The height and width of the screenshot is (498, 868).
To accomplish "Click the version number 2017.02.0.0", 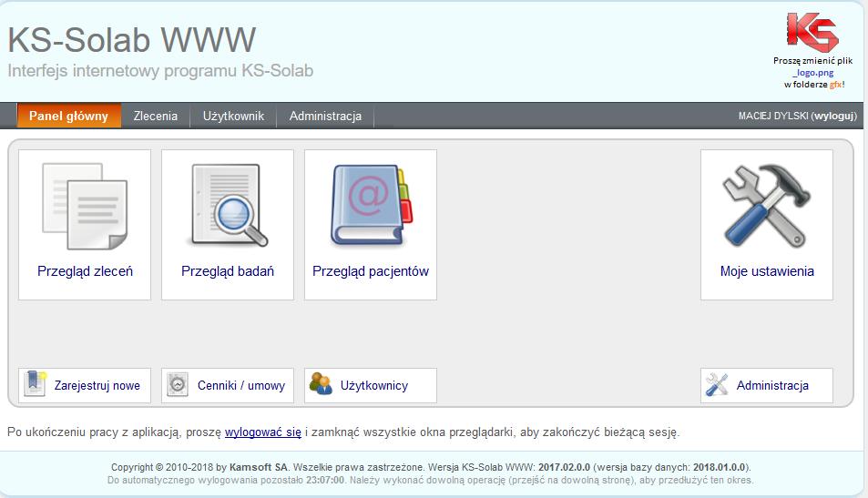I will tap(564, 467).
